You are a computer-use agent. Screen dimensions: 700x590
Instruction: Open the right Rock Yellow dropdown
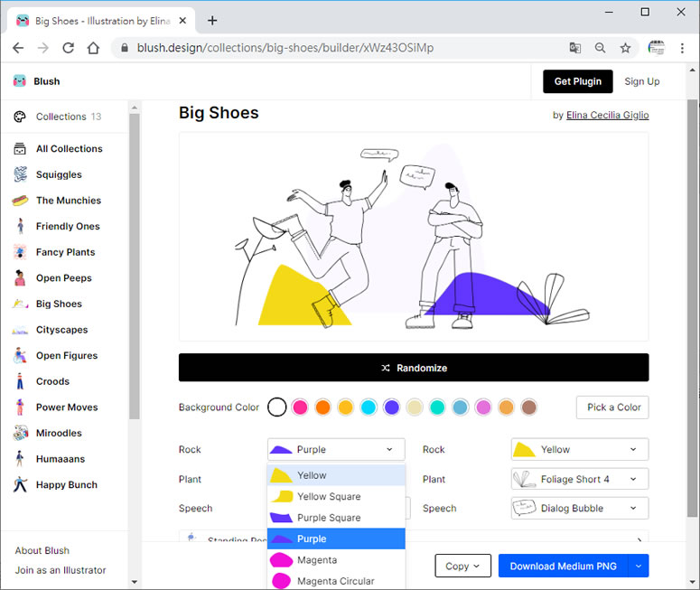(x=579, y=449)
